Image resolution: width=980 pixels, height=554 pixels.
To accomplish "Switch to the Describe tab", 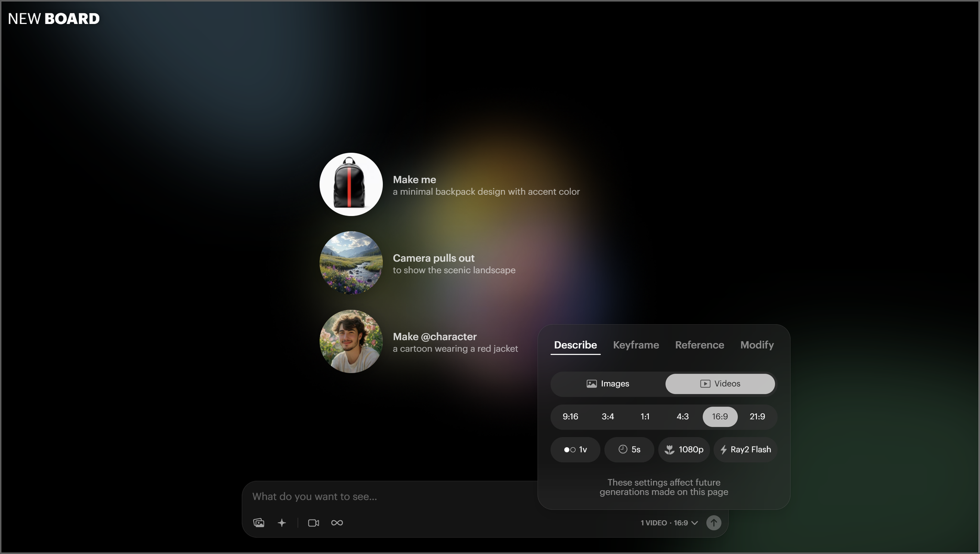I will (x=575, y=345).
